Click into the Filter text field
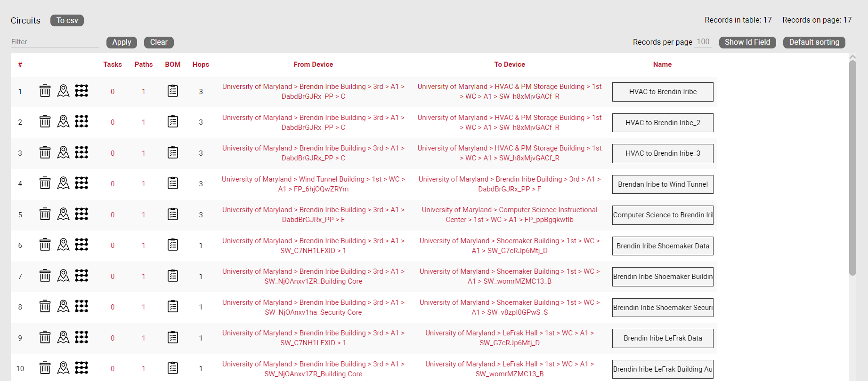 (x=55, y=42)
